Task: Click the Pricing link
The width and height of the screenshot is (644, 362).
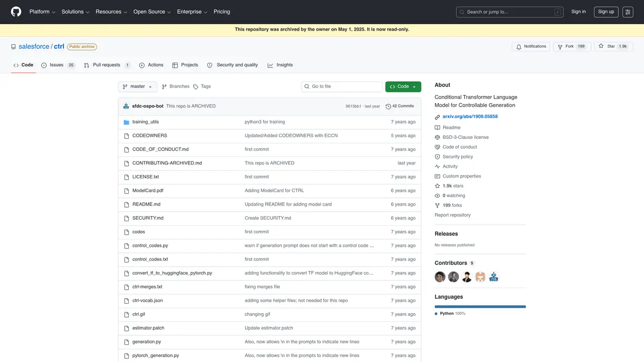Action: pos(222,12)
